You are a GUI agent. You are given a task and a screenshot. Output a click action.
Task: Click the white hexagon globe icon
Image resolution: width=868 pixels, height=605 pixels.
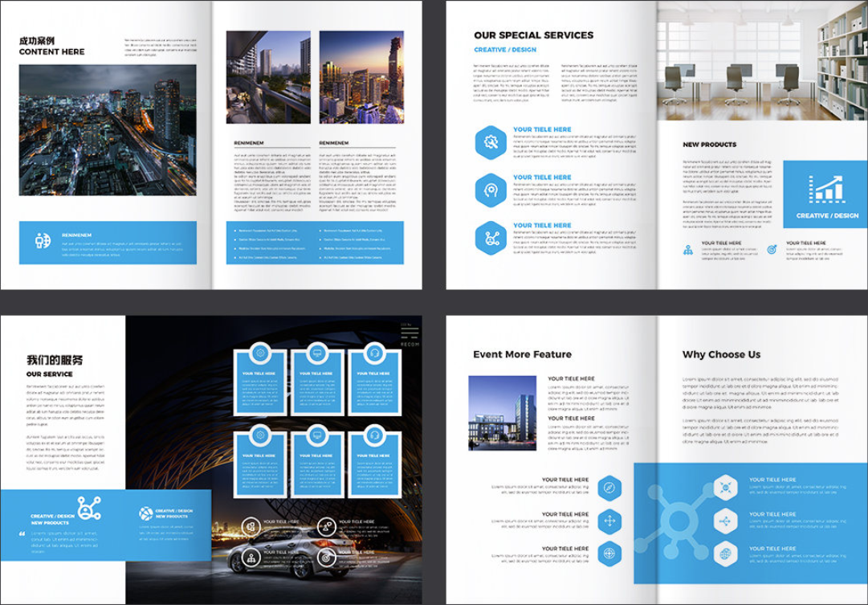[725, 554]
